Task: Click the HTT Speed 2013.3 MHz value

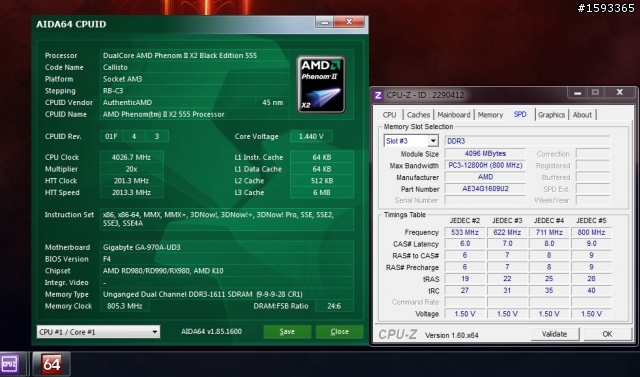Action: [131, 193]
